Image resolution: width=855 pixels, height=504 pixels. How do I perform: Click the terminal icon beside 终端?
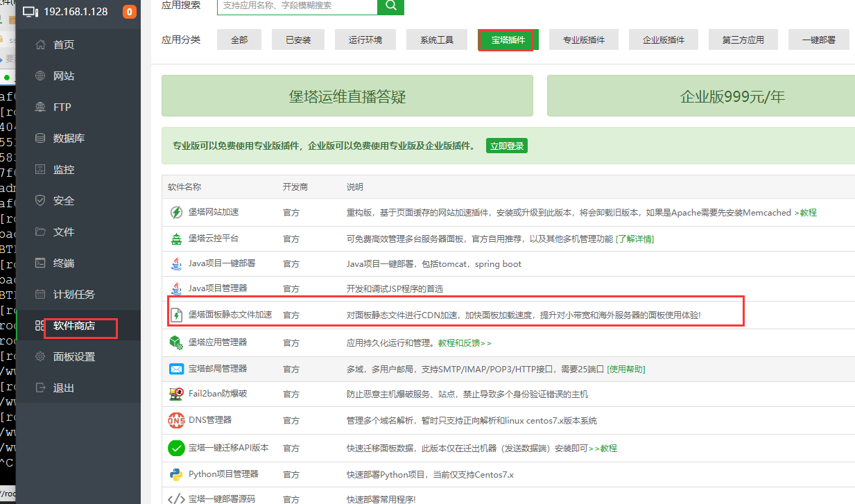[x=41, y=263]
